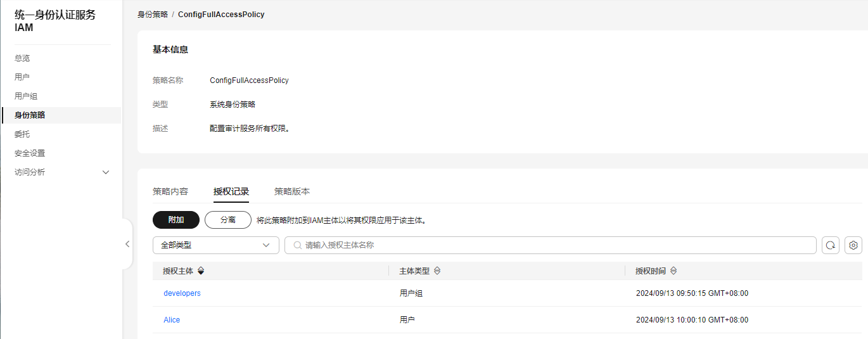Open table column settings gear

[x=853, y=245]
